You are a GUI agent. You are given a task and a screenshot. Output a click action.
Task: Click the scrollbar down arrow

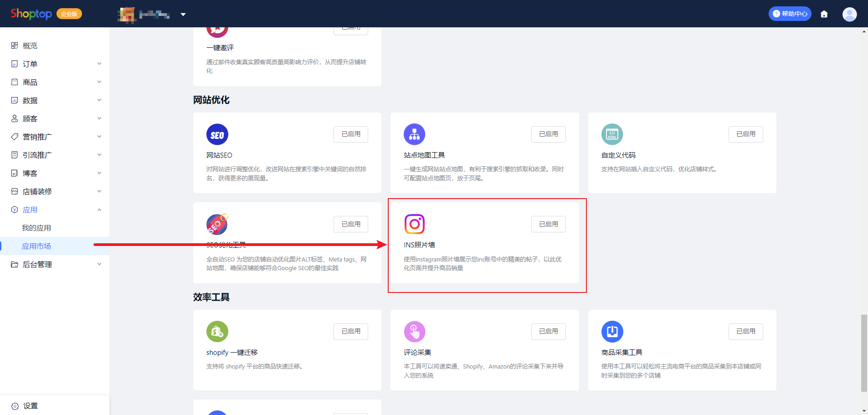pos(864,411)
